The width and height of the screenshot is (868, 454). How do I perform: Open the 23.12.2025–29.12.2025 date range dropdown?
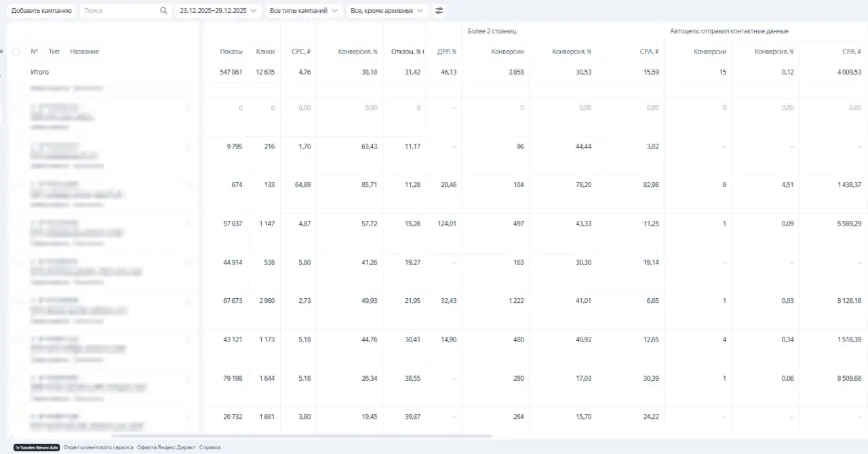tap(218, 11)
